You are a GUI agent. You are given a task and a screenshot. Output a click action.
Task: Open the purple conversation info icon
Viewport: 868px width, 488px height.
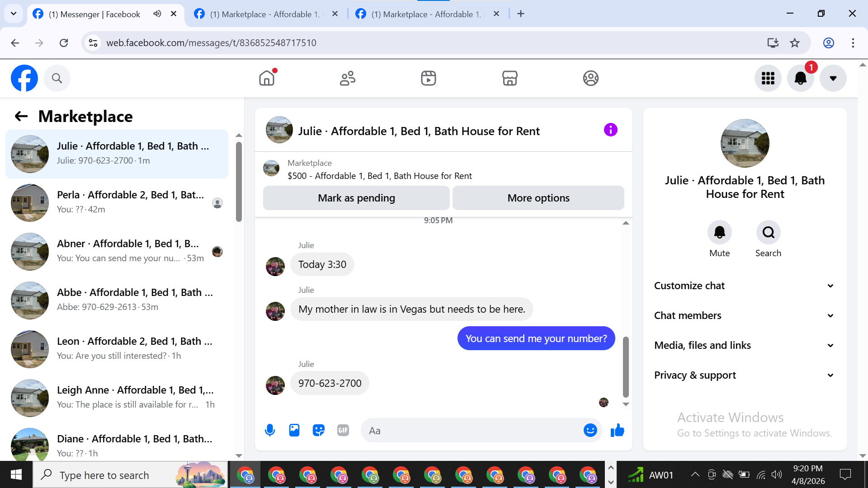[x=610, y=130]
